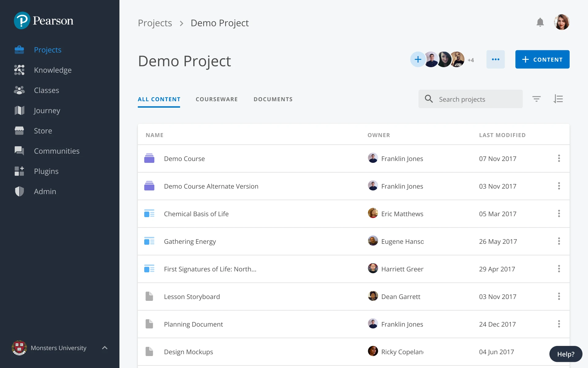Screen dimensions: 588x368
Task: Click the Pearson logo
Action: click(43, 21)
